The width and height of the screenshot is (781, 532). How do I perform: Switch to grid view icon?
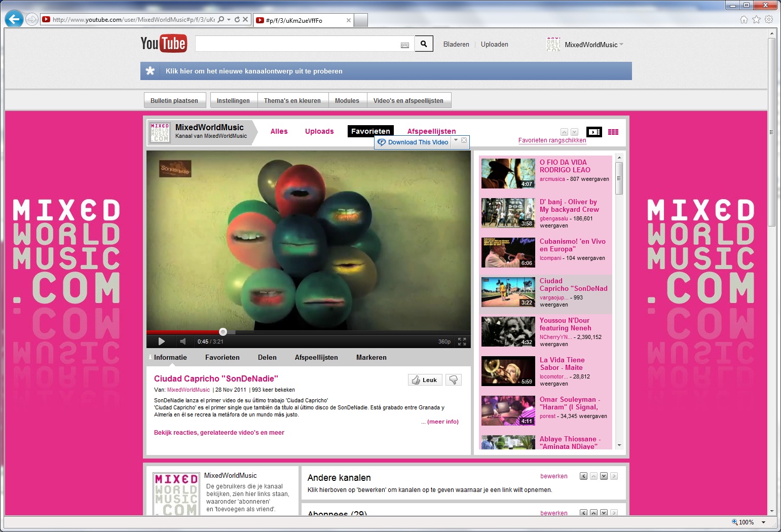click(x=613, y=132)
